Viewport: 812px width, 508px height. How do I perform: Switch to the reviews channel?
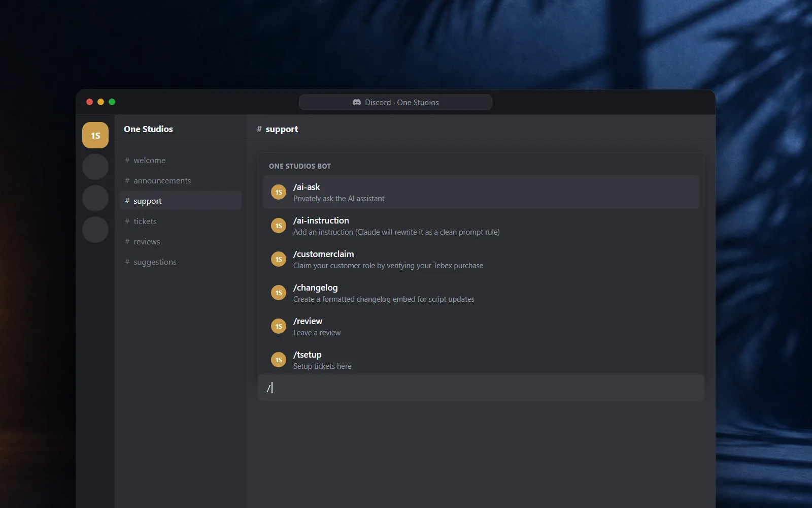(x=181, y=241)
